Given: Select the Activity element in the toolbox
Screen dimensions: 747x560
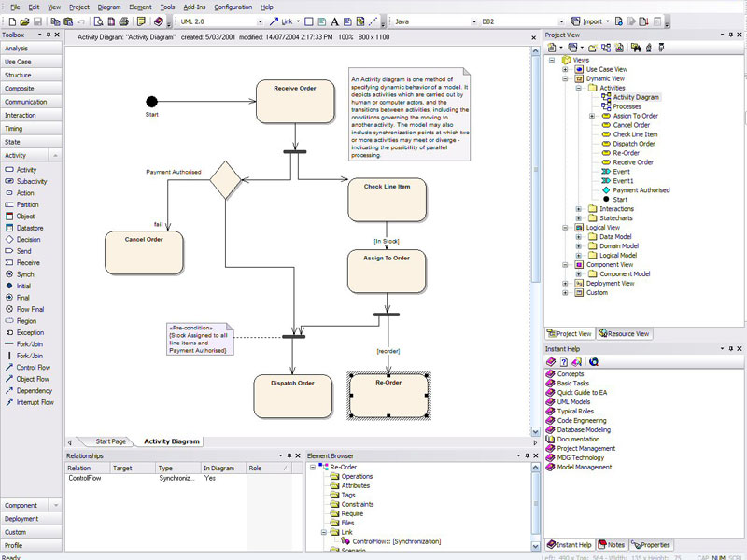Looking at the screenshot, I should [28, 169].
